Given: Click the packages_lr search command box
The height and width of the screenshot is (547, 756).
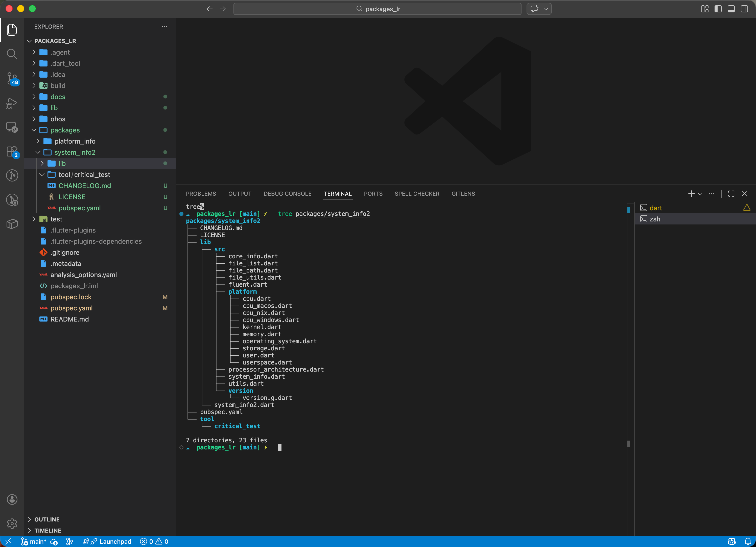Looking at the screenshot, I should 377,9.
